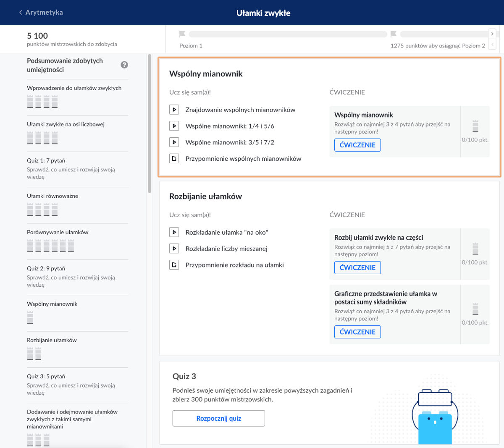This screenshot has width=504, height=448.
Task: Collapse progress bar with left chevron
Action: pyautogui.click(x=492, y=44)
